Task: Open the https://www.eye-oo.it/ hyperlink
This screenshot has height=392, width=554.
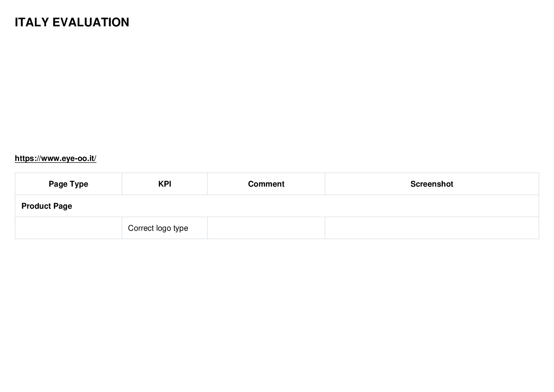Action: pyautogui.click(x=56, y=158)
